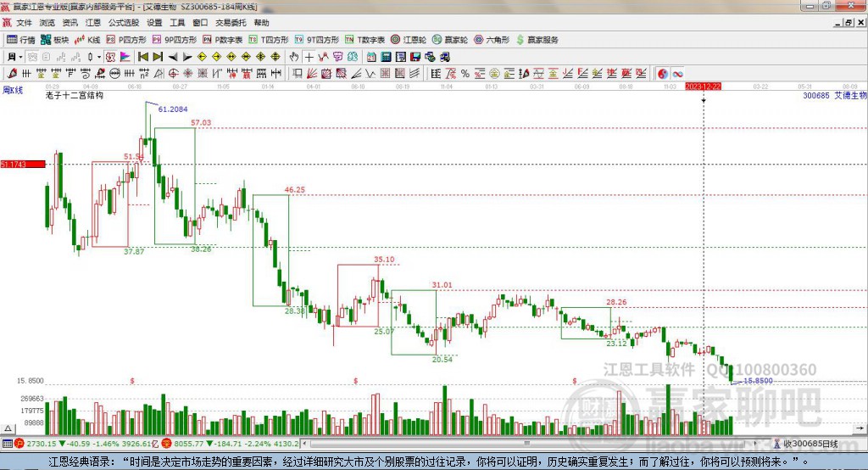Open the T数字表 tool

click(x=364, y=40)
